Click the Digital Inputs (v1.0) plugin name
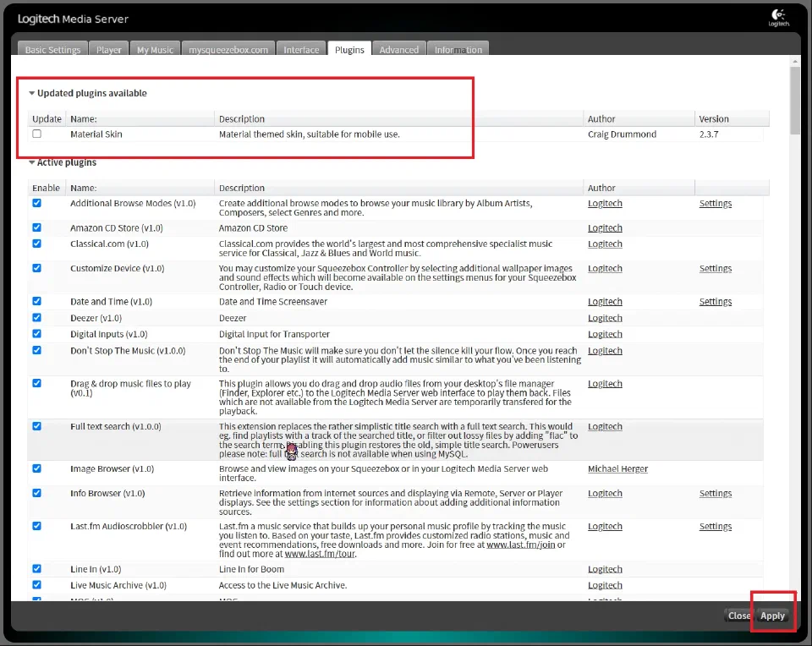The width and height of the screenshot is (812, 646). 109,334
